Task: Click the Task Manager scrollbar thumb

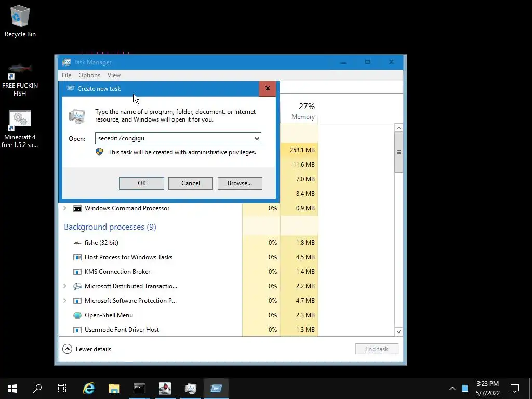Action: pyautogui.click(x=398, y=152)
